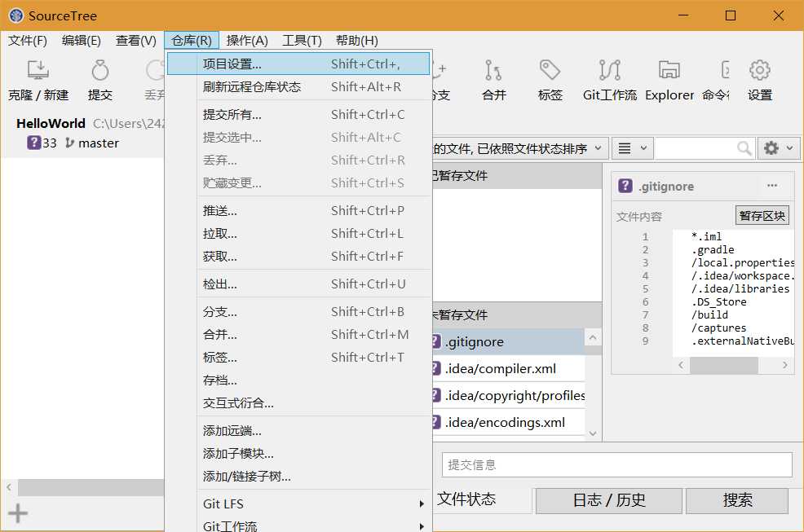
Task: Select 推送... menu item
Action: pos(298,211)
